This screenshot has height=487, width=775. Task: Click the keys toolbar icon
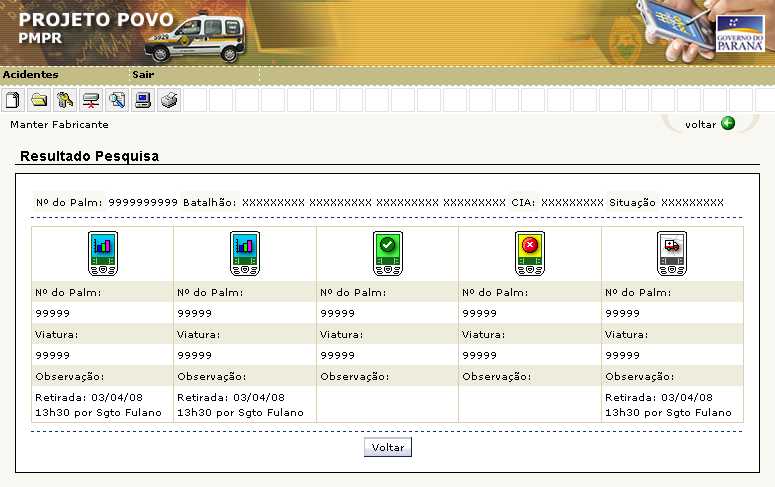pos(65,100)
